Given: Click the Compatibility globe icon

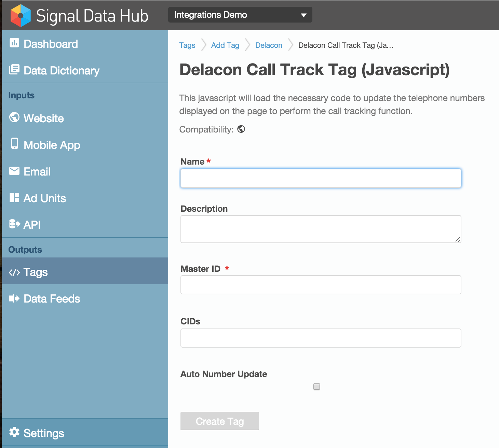Looking at the screenshot, I should tap(241, 129).
